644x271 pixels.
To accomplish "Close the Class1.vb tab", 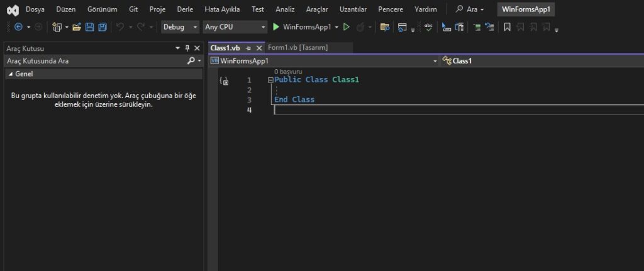I will coord(259,48).
